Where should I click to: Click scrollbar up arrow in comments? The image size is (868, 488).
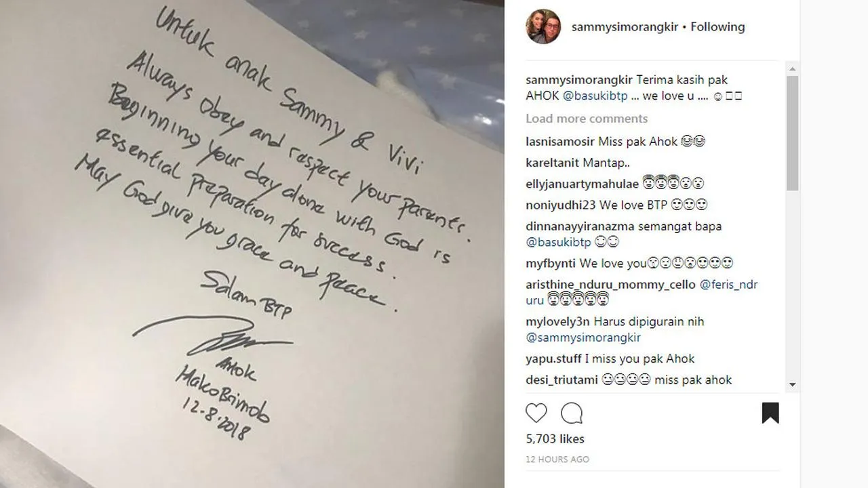pos(792,69)
